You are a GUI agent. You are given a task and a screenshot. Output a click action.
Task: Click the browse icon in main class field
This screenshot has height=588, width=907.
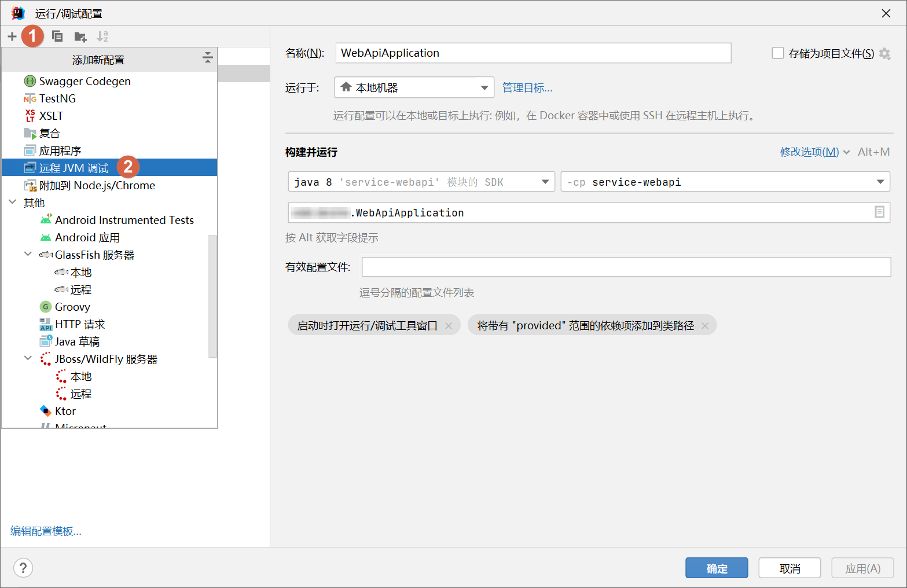pos(879,212)
